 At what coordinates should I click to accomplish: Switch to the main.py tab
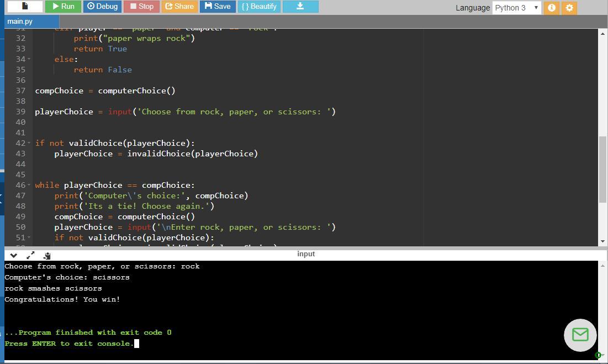[x=20, y=22]
